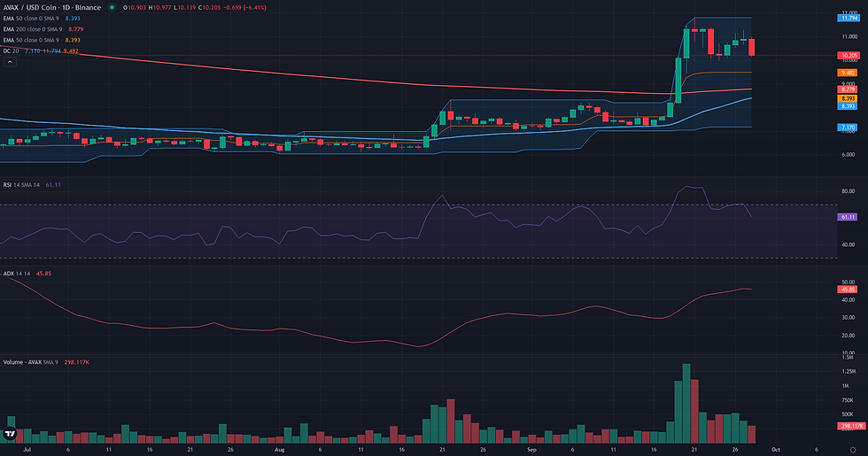The height and width of the screenshot is (456, 868).
Task: Click the 11.000 price scale tick
Action: click(849, 36)
